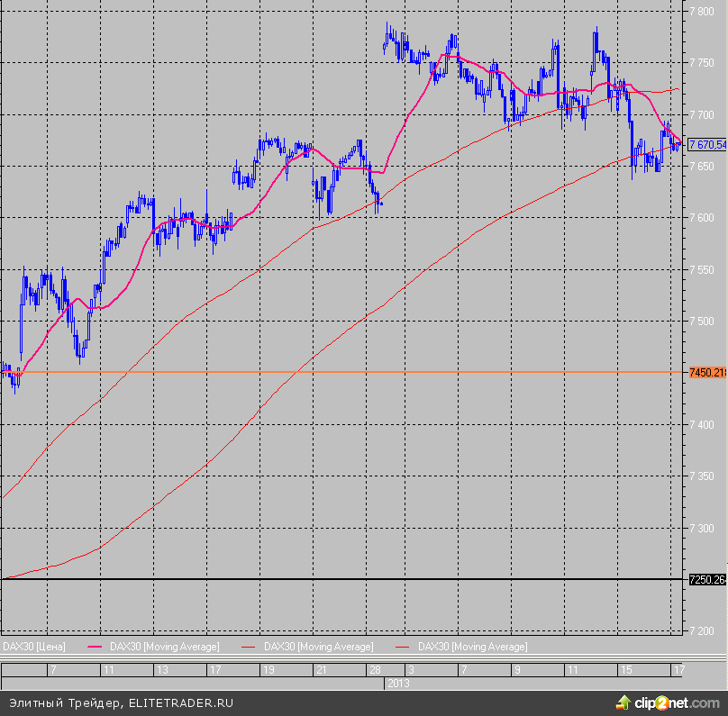Click the black 7250 price level tag
The image size is (728, 716).
(706, 579)
